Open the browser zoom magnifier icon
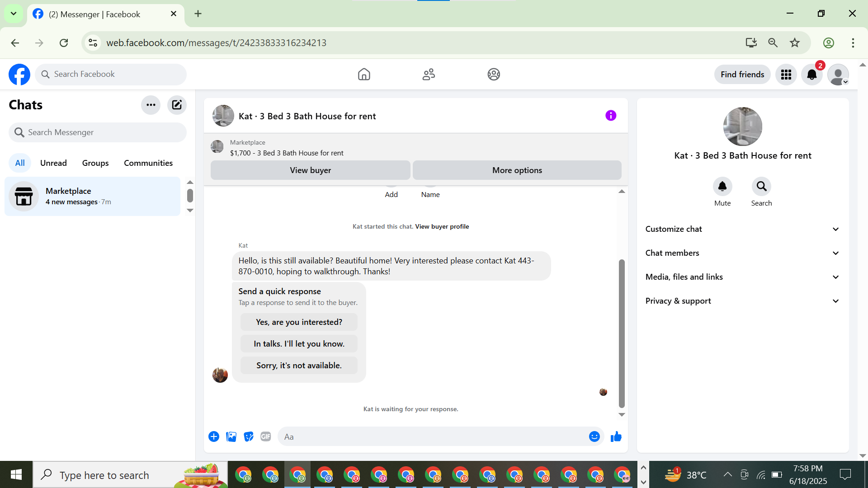This screenshot has width=868, height=488. tap(773, 43)
